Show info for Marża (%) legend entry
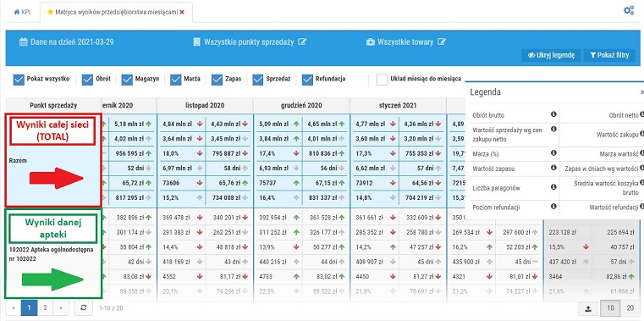 click(x=553, y=153)
